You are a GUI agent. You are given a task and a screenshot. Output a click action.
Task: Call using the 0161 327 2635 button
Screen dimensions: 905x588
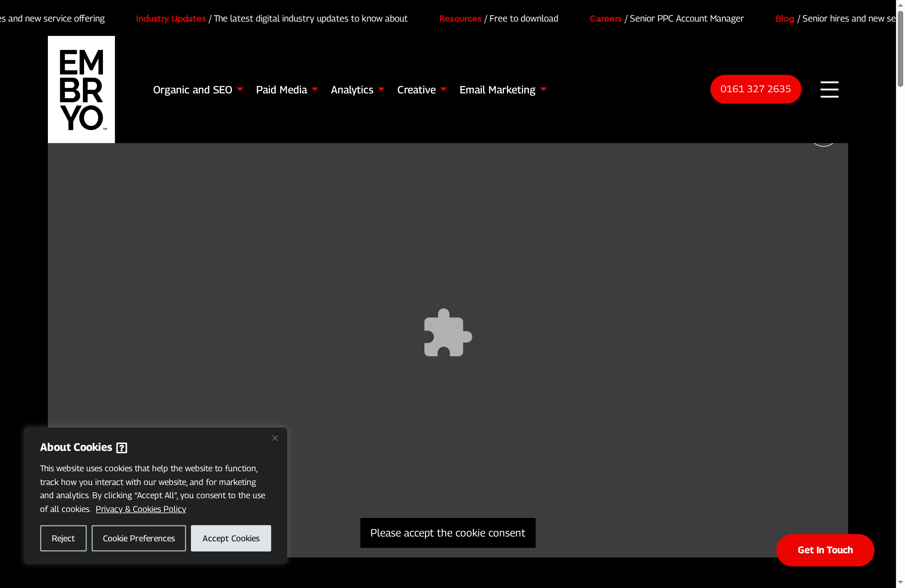(x=756, y=89)
